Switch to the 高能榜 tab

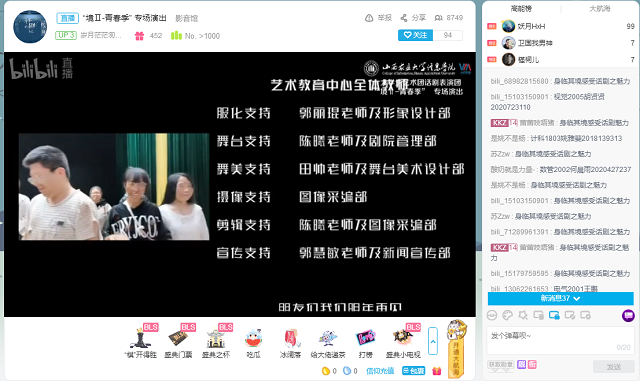[521, 9]
